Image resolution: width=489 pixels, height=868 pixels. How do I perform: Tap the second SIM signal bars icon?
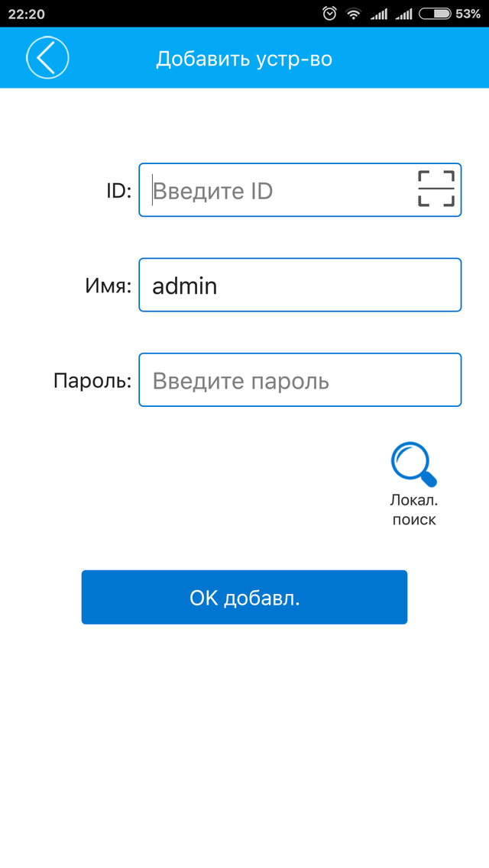[404, 14]
